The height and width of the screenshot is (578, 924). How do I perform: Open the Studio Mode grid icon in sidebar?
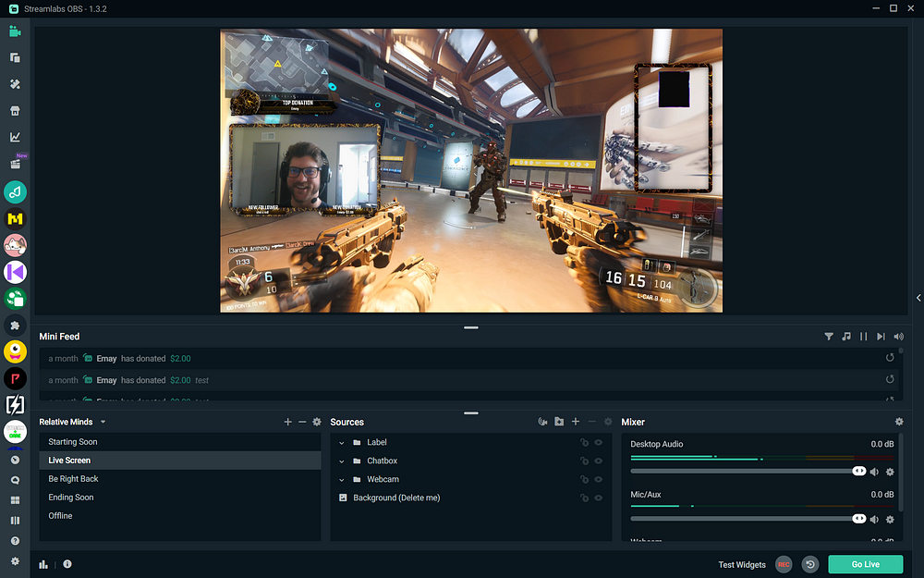tap(15, 500)
